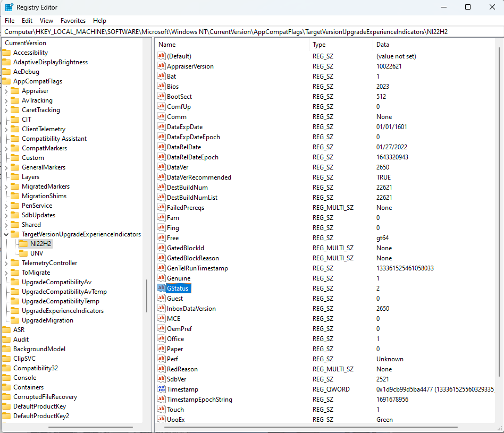Screen dimensions: 504x433
Task: Open the File menu
Action: click(10, 21)
